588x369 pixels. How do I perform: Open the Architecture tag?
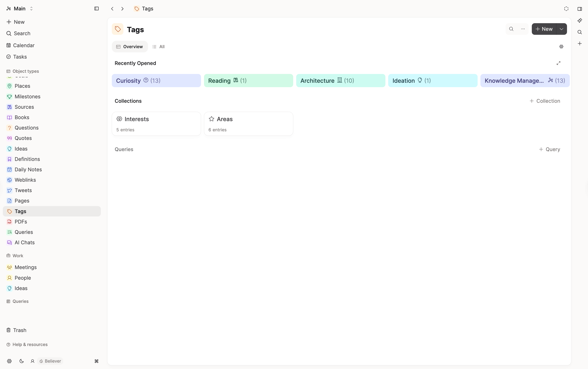click(341, 81)
